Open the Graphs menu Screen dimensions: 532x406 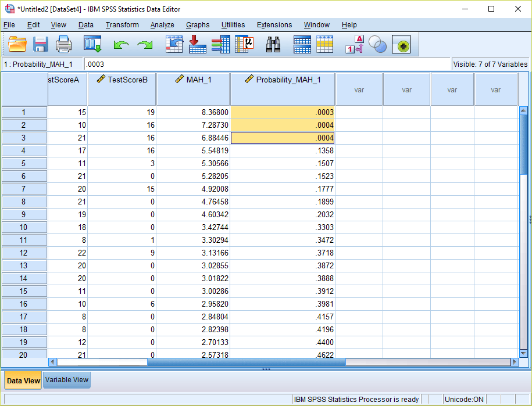coord(197,25)
